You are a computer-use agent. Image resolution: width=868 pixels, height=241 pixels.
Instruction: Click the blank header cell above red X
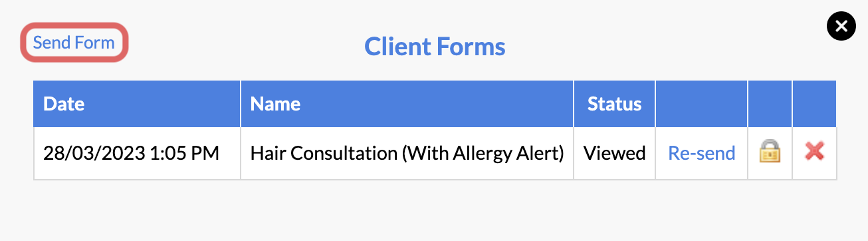click(815, 104)
